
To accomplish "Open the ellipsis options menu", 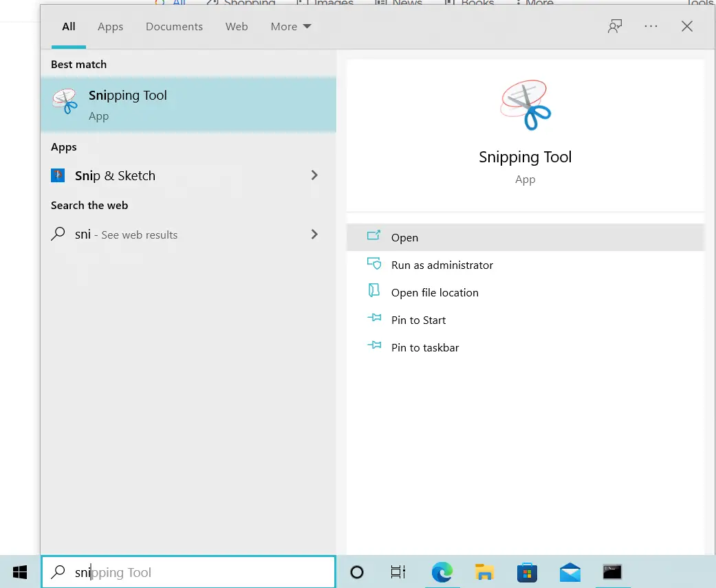I will (651, 25).
